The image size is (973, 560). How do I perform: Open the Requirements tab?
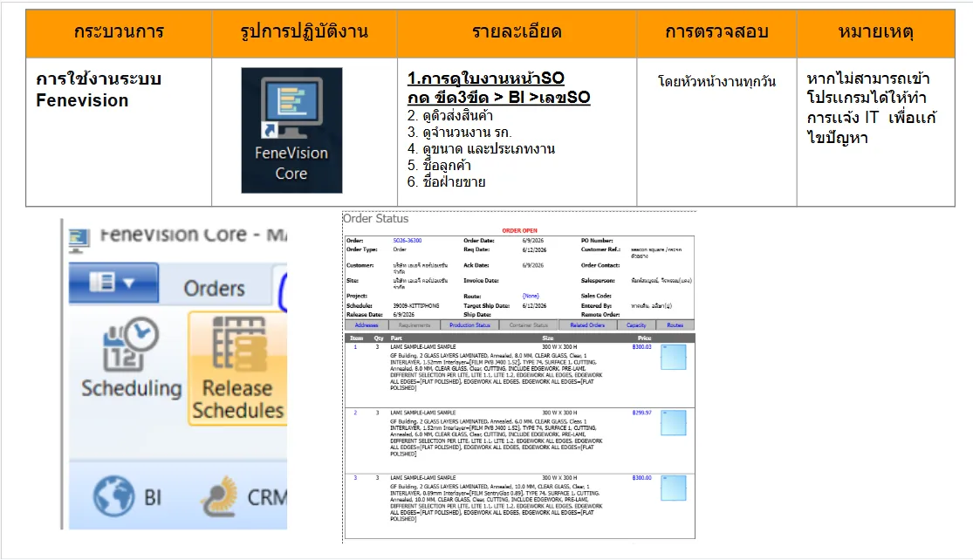click(414, 325)
